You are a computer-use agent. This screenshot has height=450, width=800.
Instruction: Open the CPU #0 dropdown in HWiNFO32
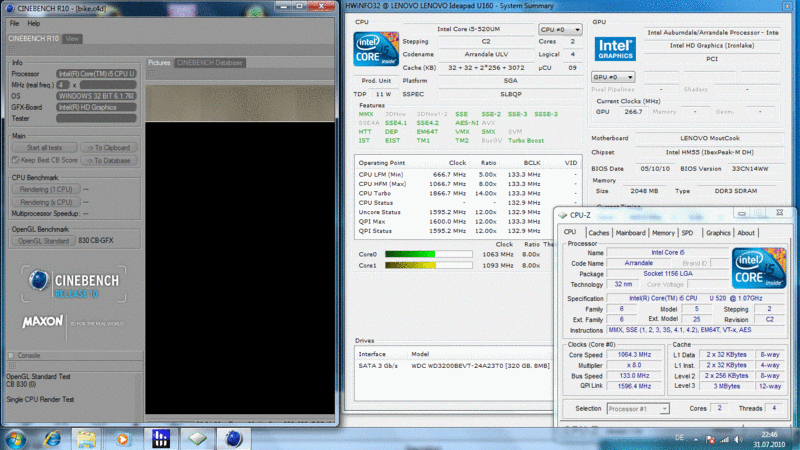tap(560, 30)
